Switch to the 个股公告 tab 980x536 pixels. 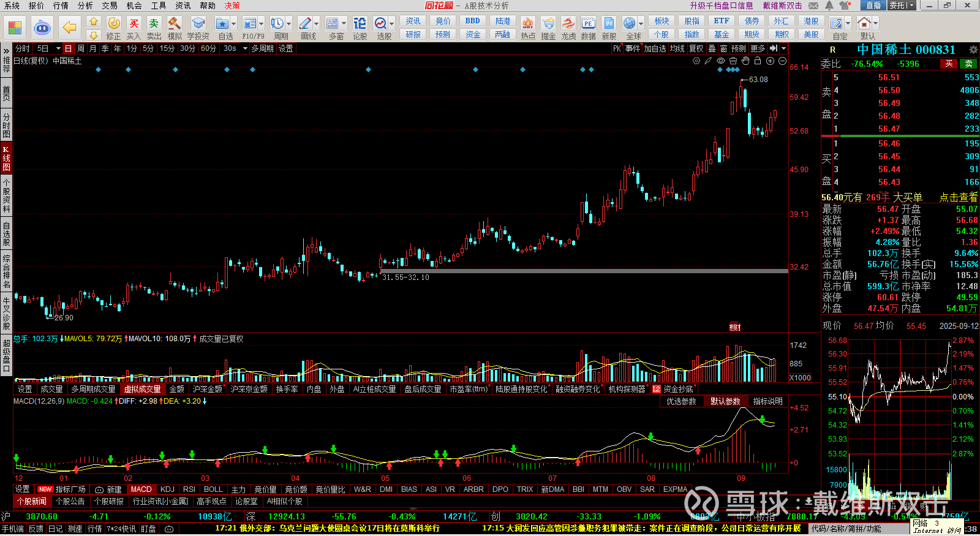(x=70, y=501)
